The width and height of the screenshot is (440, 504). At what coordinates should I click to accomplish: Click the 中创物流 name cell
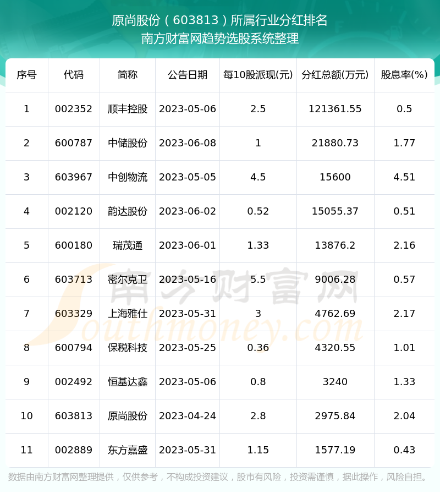point(128,177)
